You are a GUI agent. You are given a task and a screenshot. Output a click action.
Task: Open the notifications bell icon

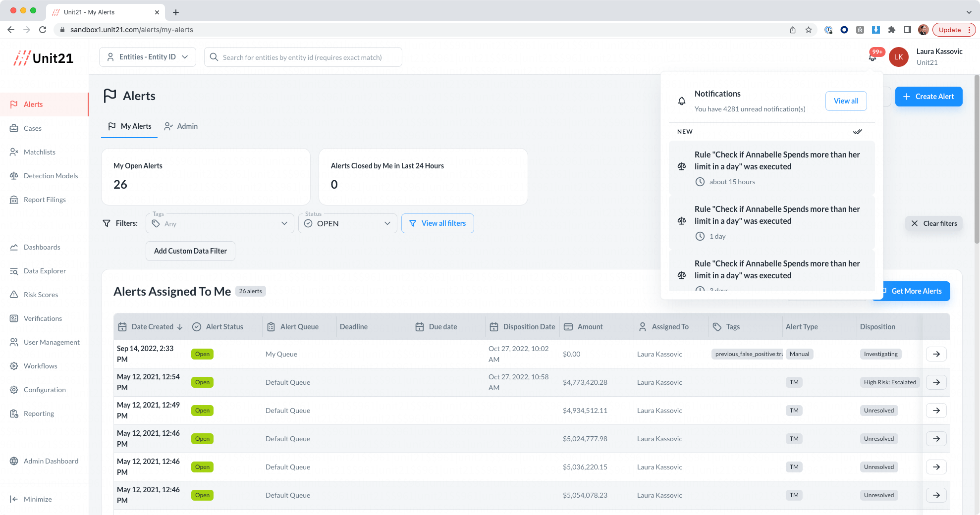point(872,57)
